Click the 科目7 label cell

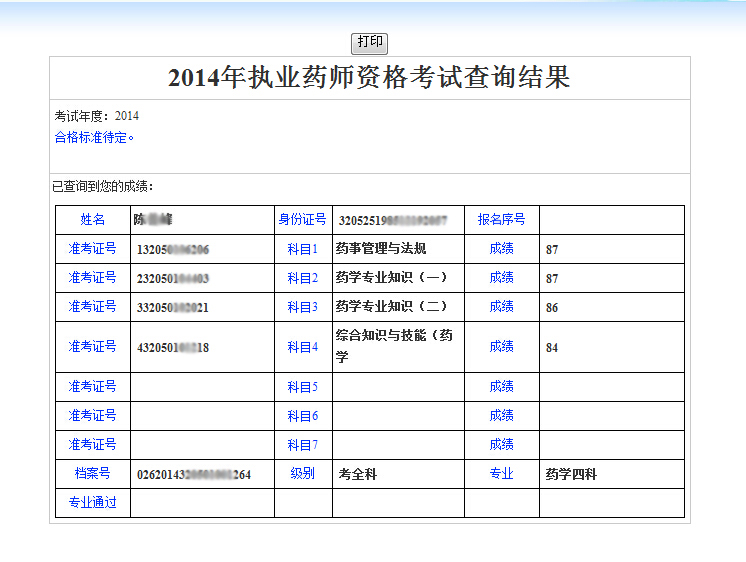pos(303,445)
